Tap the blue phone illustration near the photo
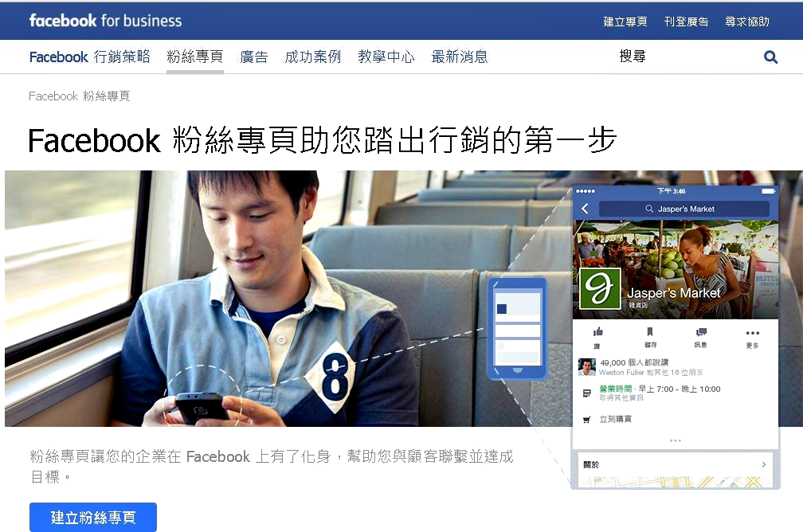Image resolution: width=803 pixels, height=532 pixels. pyautogui.click(x=516, y=327)
